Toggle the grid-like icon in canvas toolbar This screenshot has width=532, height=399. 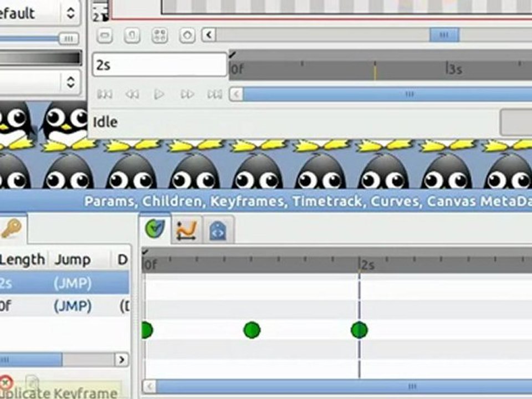(x=160, y=35)
